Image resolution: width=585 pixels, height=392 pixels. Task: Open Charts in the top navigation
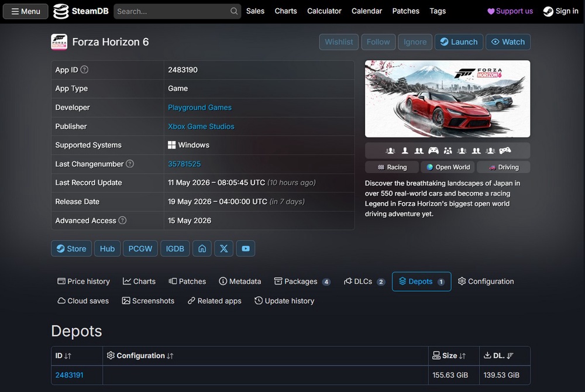click(286, 11)
